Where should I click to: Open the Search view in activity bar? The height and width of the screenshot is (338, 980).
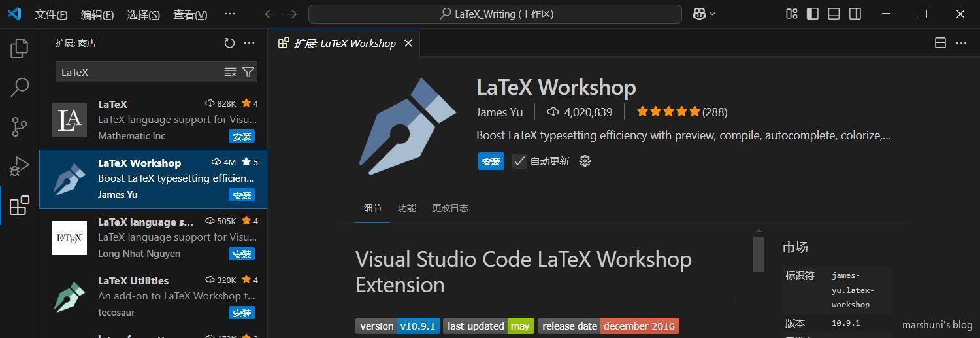click(20, 87)
